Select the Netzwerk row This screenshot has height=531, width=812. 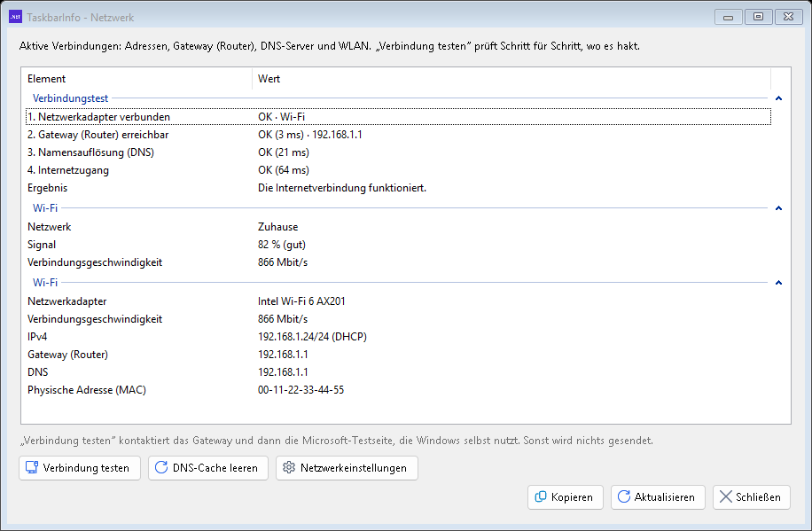point(398,227)
